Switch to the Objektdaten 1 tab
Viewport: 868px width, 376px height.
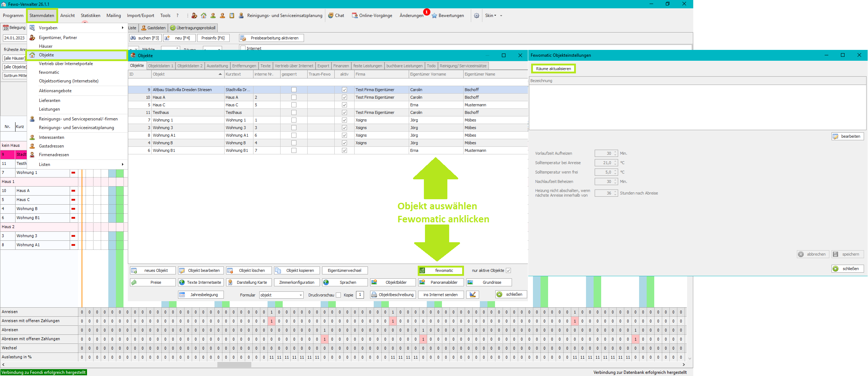[161, 66]
